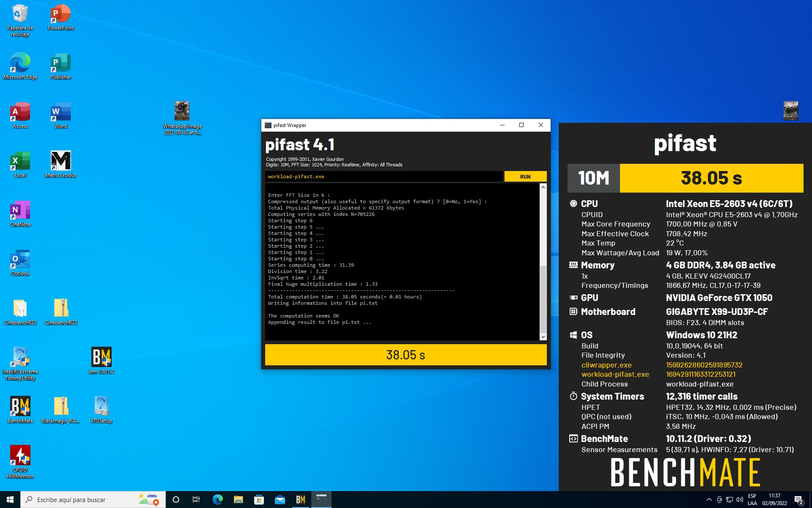The image size is (812, 508).
Task: Open the OneNote desktop shortcut
Action: [x=20, y=213]
